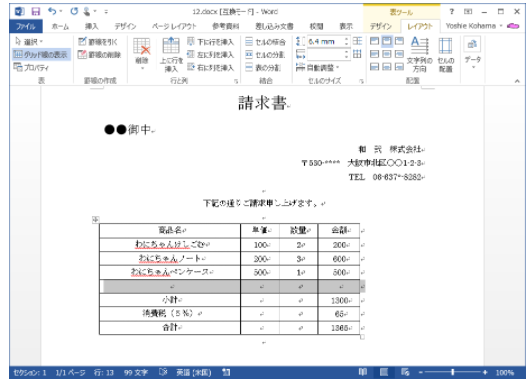The height and width of the screenshot is (388, 528).
Task: Click the Redo icon in title bar
Action: pyautogui.click(x=74, y=11)
